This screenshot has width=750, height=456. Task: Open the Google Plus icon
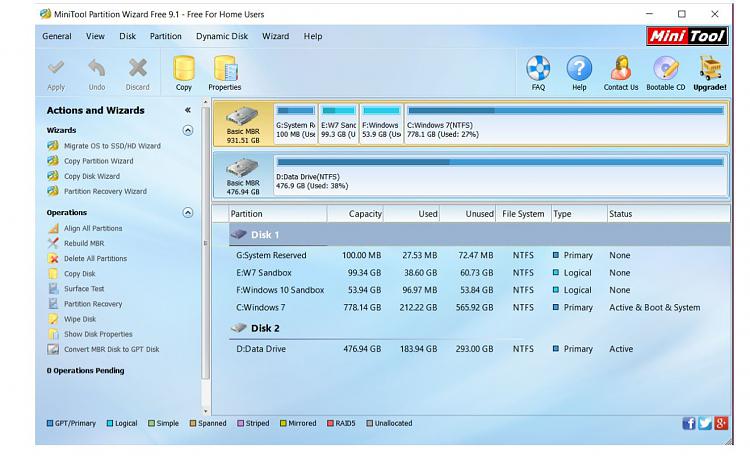pyautogui.click(x=721, y=423)
